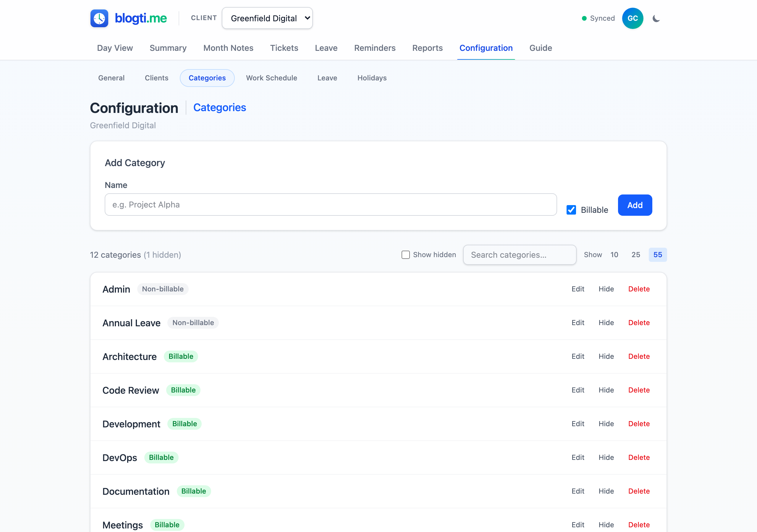Click the 12 categories count text
This screenshot has height=532, width=757.
[x=115, y=255]
